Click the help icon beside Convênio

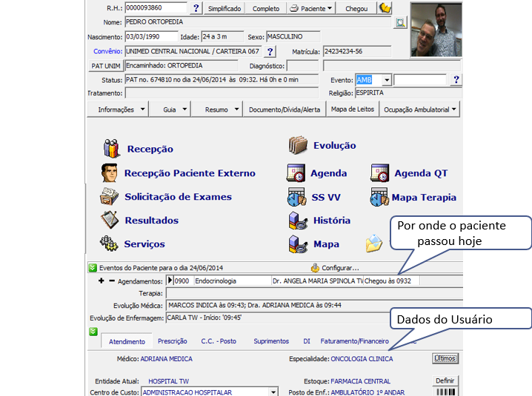[x=270, y=52]
